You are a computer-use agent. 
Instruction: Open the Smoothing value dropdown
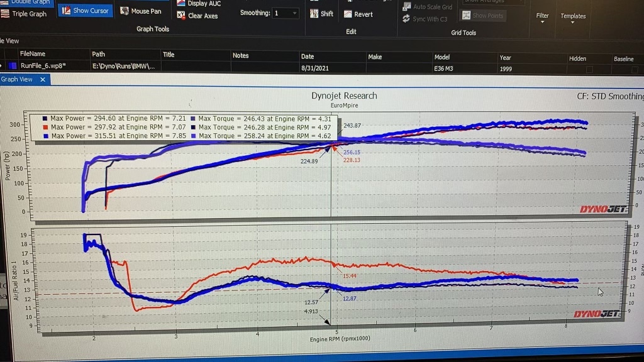tap(294, 13)
